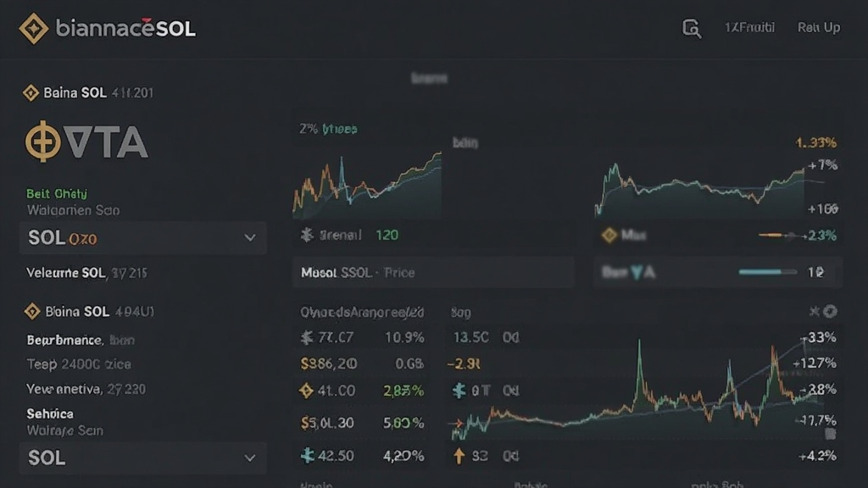
Task: Click the teal snowflake icon beside 0T
Action: click(459, 391)
